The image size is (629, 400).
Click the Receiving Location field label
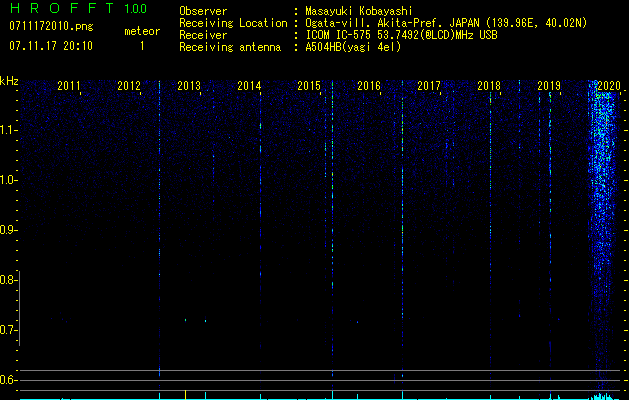point(233,23)
